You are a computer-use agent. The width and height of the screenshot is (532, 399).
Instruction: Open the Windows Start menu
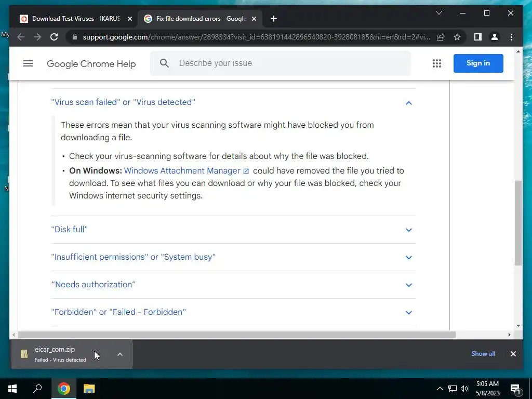[x=12, y=389]
